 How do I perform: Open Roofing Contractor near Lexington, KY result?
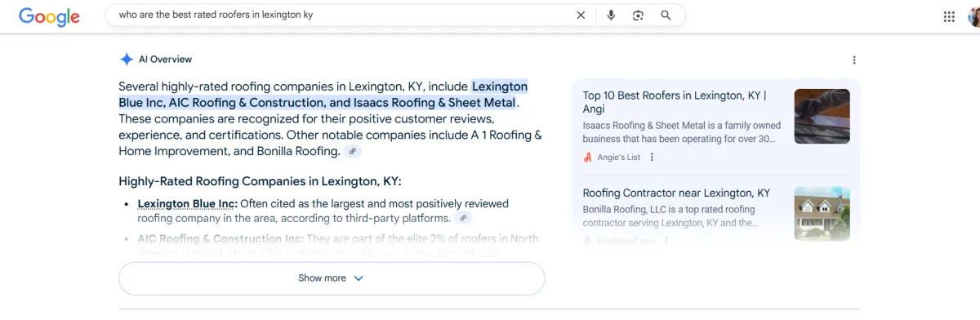(676, 193)
